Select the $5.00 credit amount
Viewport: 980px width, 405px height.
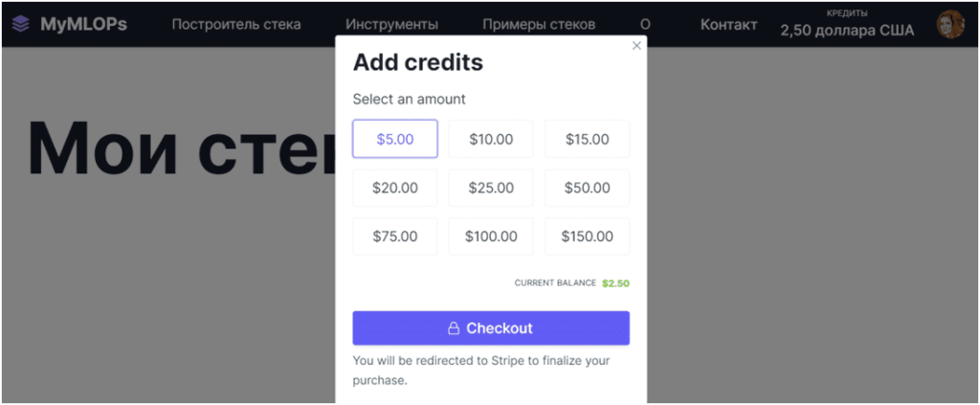395,139
